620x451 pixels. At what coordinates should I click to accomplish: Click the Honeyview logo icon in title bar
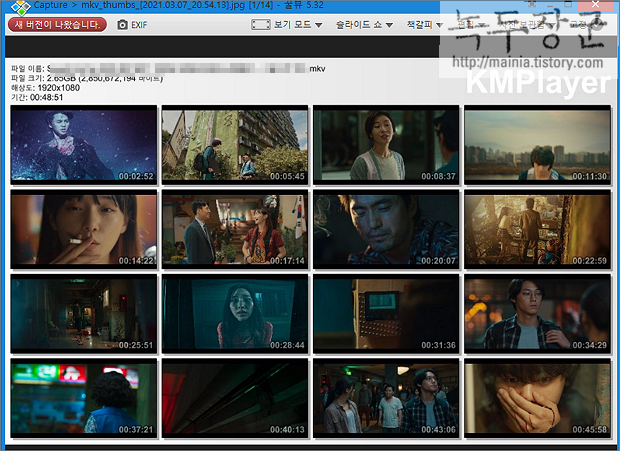coord(20,6)
